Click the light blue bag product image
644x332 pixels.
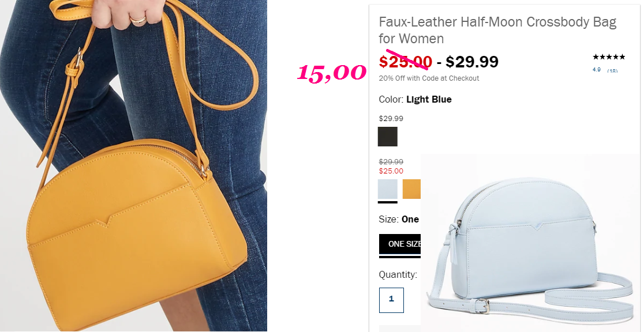coord(531,242)
